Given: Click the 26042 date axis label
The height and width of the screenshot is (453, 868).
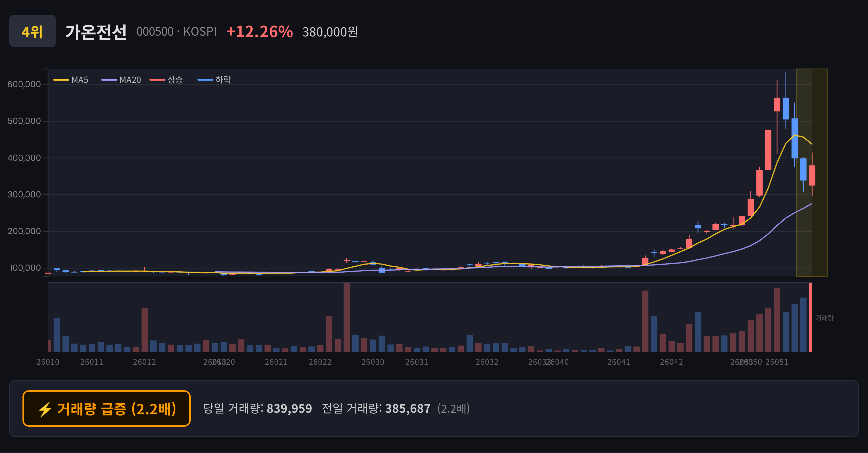Looking at the screenshot, I should [x=671, y=362].
